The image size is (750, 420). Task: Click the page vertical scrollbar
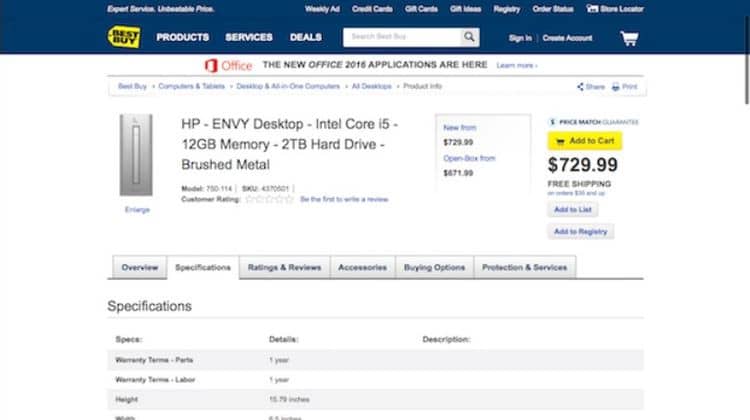pyautogui.click(x=747, y=60)
